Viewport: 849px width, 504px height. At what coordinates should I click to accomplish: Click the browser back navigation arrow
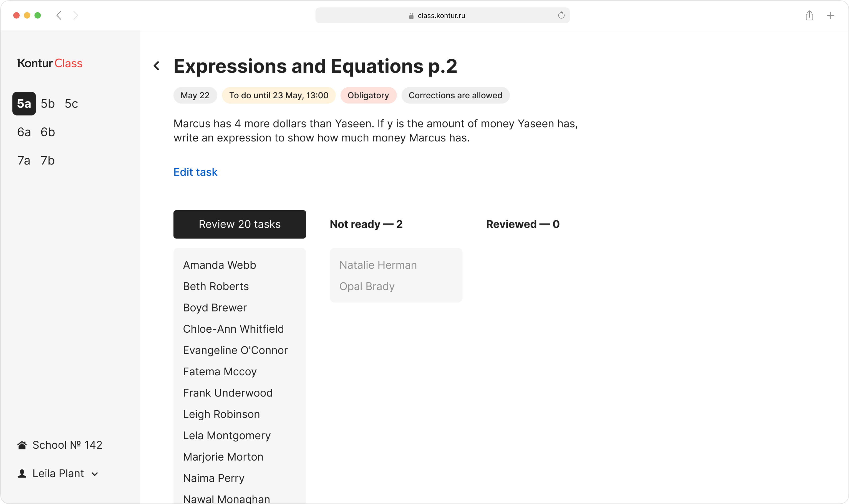point(59,15)
